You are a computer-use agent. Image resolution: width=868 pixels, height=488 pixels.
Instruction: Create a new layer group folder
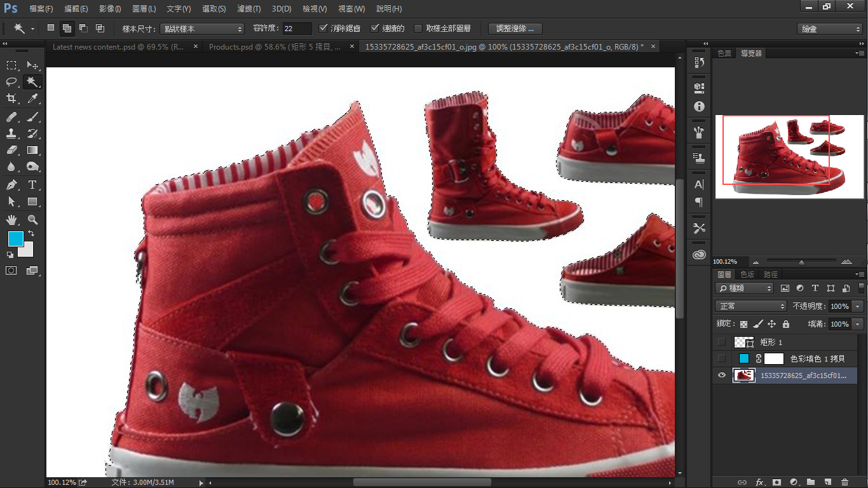(810, 482)
